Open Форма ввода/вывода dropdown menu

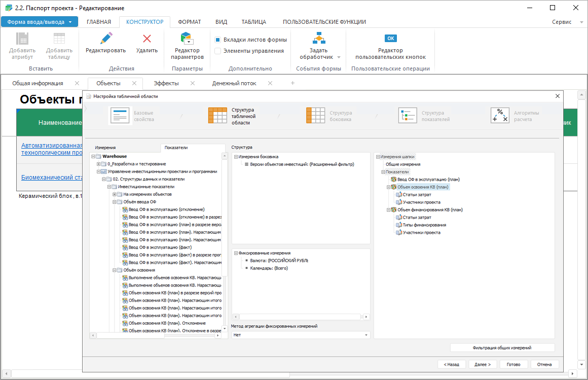pos(40,22)
